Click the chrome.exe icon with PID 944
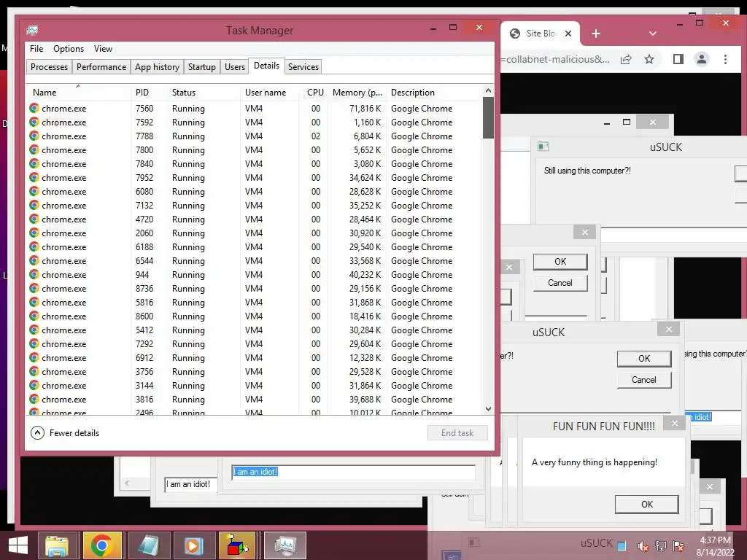This screenshot has width=747, height=560. 34,274
